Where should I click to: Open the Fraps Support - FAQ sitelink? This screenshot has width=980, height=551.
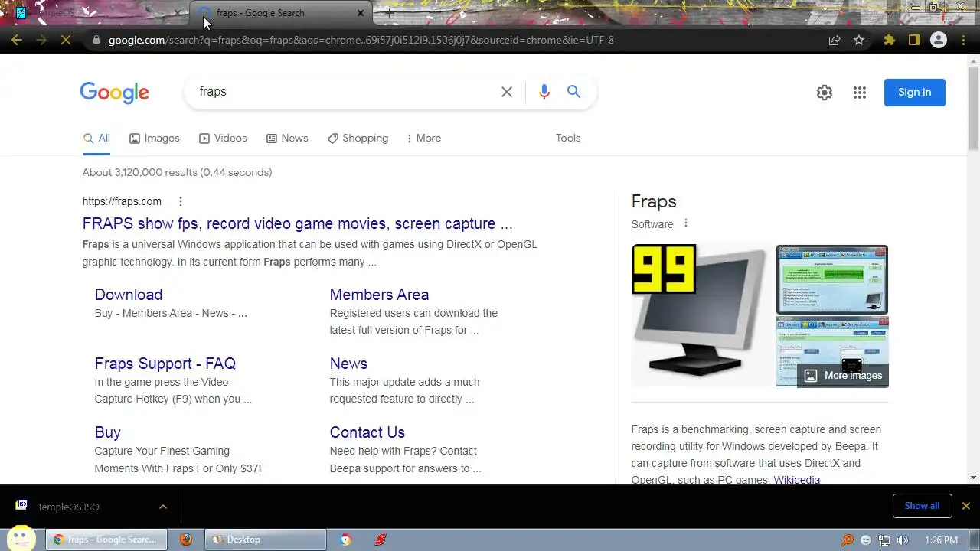point(165,364)
